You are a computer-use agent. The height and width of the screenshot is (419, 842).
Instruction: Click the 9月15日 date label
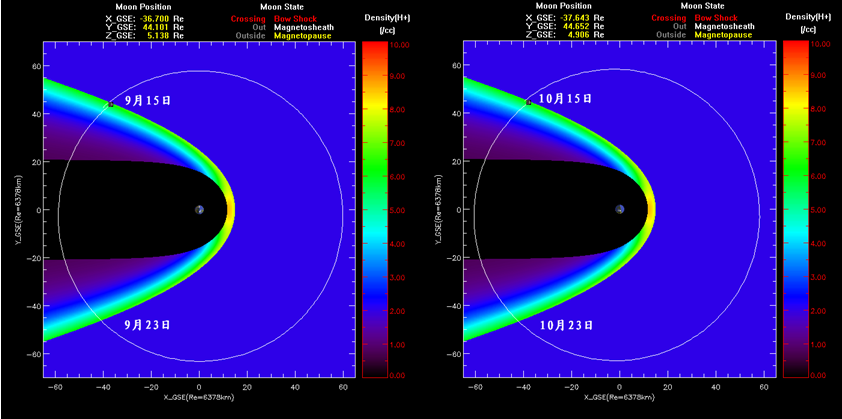[x=147, y=100]
